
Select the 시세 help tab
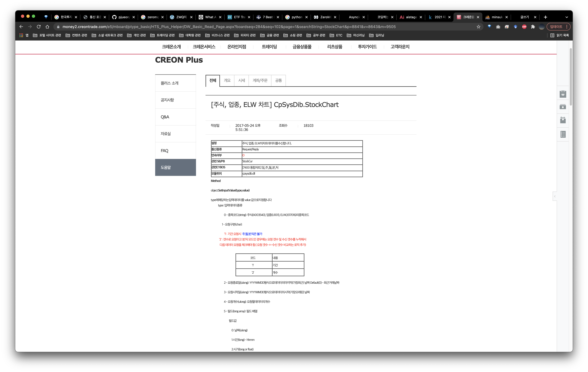click(241, 81)
